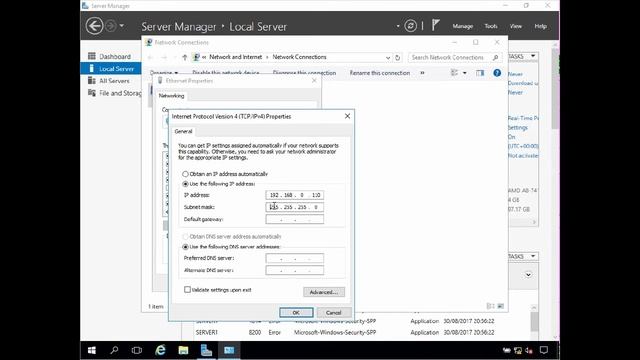Open the Manage menu
This screenshot has width=640, height=360.
462,26
